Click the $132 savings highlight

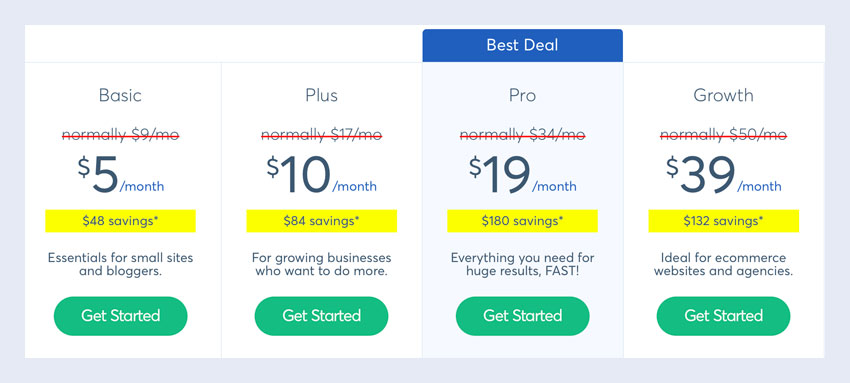(x=724, y=221)
